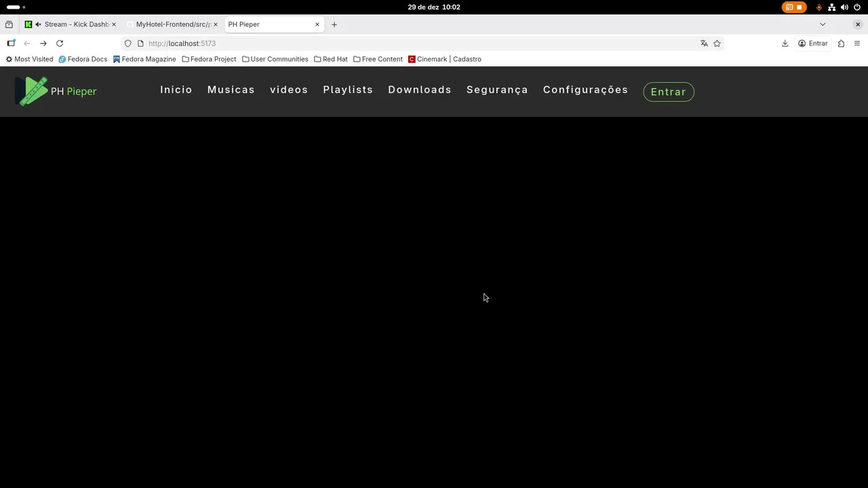Viewport: 868px width, 488px height.
Task: Select the PH Pieper tab
Action: pyautogui.click(x=273, y=24)
